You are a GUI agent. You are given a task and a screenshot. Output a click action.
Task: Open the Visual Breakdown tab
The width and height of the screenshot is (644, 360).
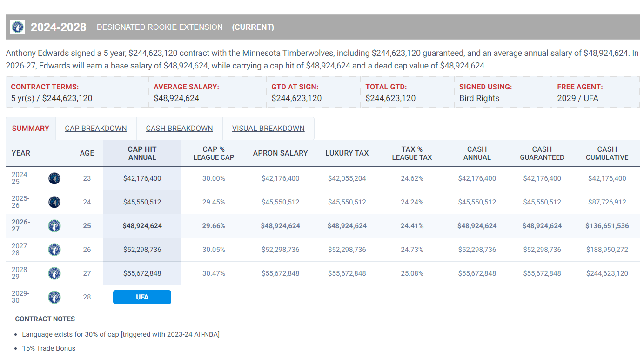pos(268,129)
